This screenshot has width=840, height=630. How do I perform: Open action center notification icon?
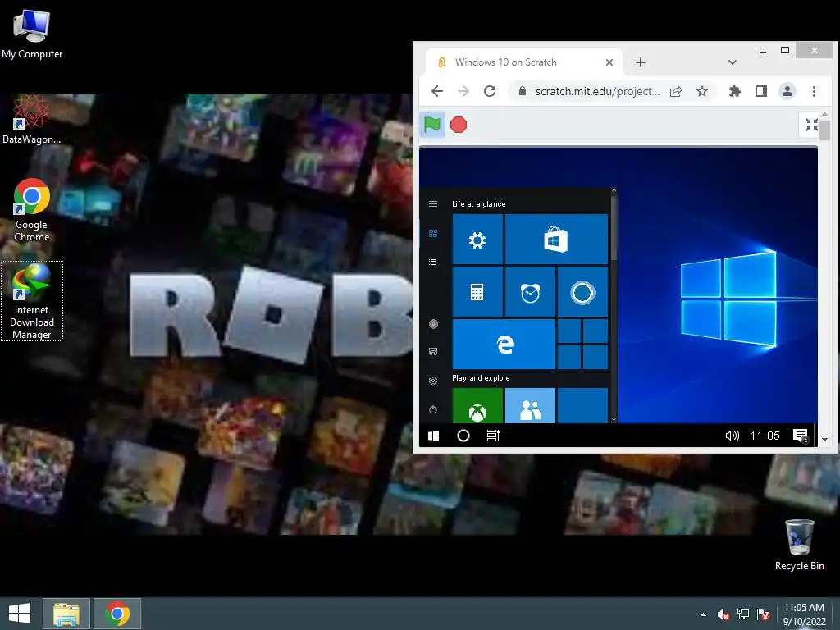801,436
